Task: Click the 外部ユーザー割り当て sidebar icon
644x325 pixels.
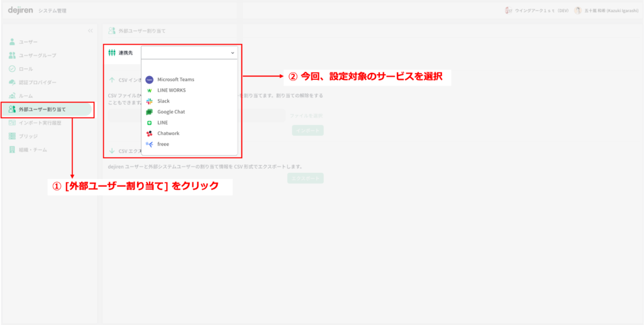Action: tap(13, 109)
